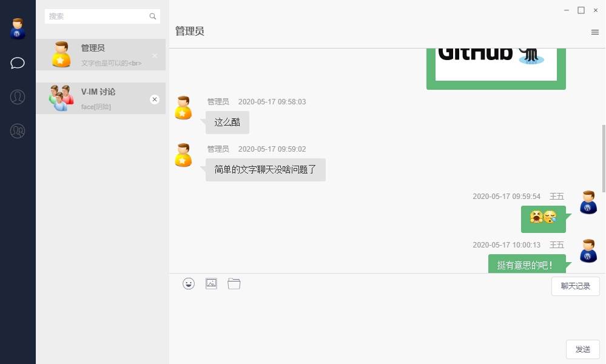Open the contacts icon in the left sidebar
Image resolution: width=606 pixels, height=364 pixels.
[18, 97]
